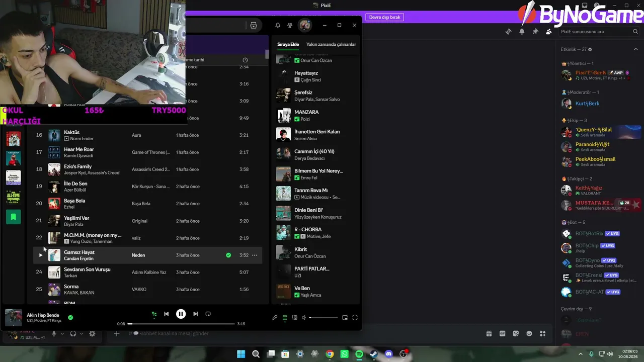This screenshot has height=362, width=644.
Task: Select MANZARA in the Spotify queue
Action: [306, 112]
